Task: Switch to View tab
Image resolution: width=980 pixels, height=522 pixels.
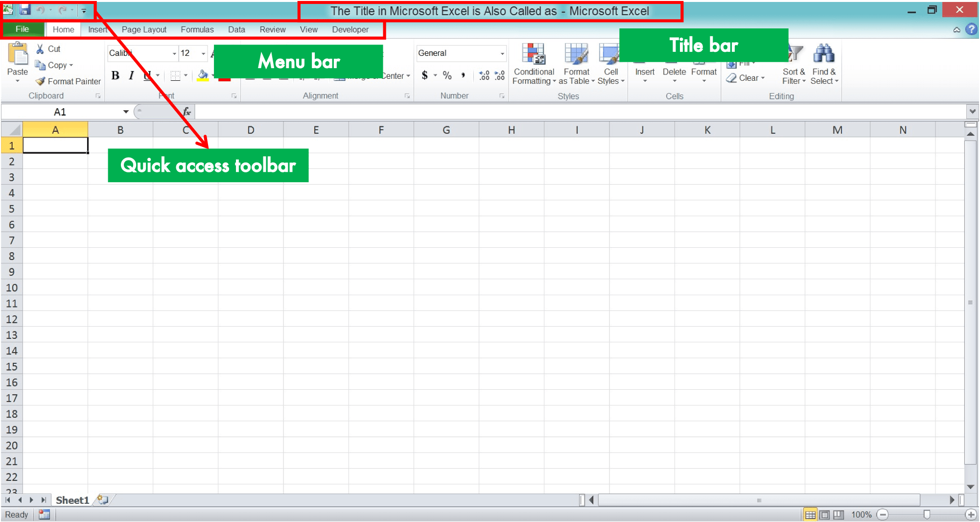Action: coord(308,30)
